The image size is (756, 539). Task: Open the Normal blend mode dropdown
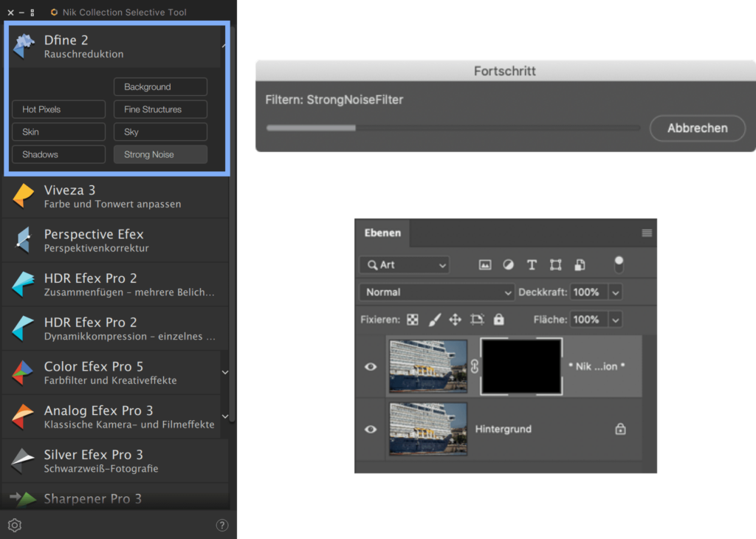[x=436, y=292]
